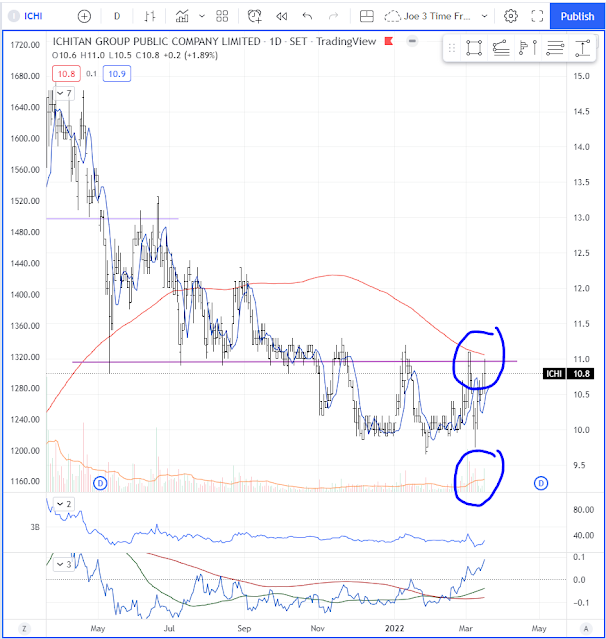Start bar replay with rewind icon
This screenshot has height=639, width=606.
click(x=282, y=16)
